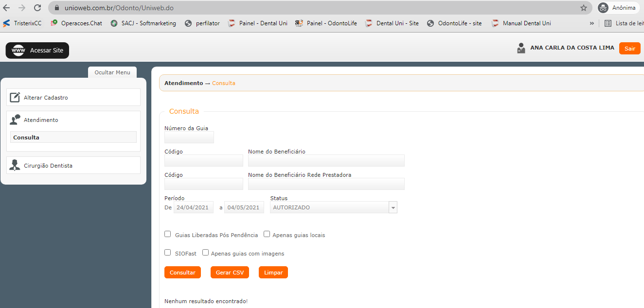Screen dimensions: 644x308
Task: Reload the page with the refresh icon
Action: click(37, 8)
